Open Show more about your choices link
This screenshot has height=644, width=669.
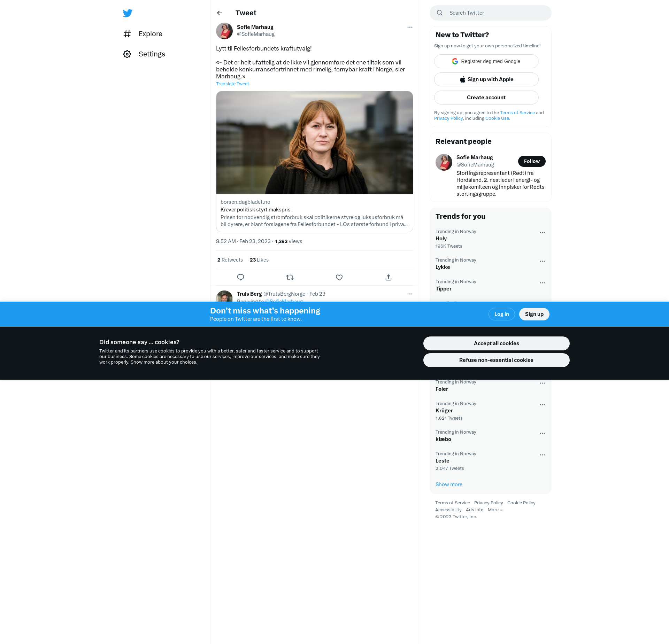coord(164,362)
